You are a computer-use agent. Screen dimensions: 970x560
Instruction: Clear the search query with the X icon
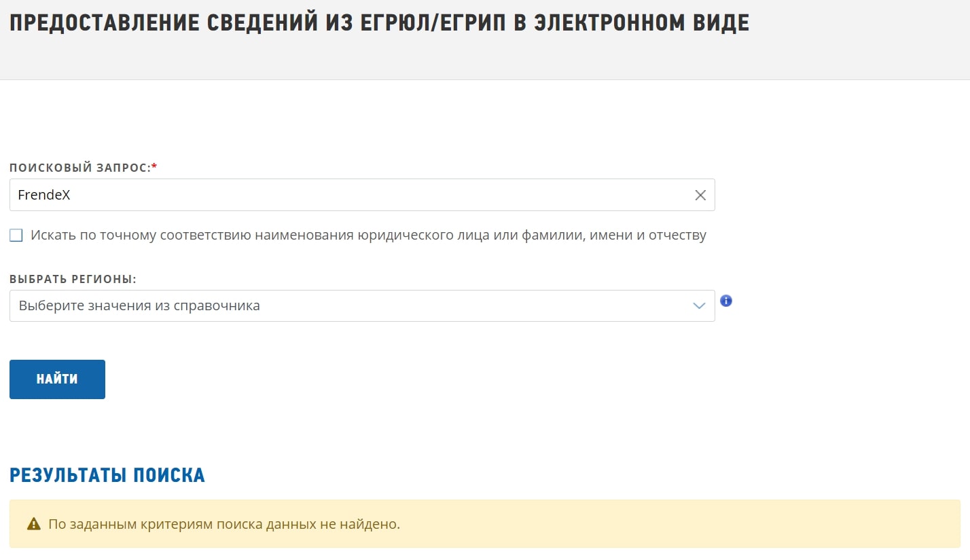(700, 195)
